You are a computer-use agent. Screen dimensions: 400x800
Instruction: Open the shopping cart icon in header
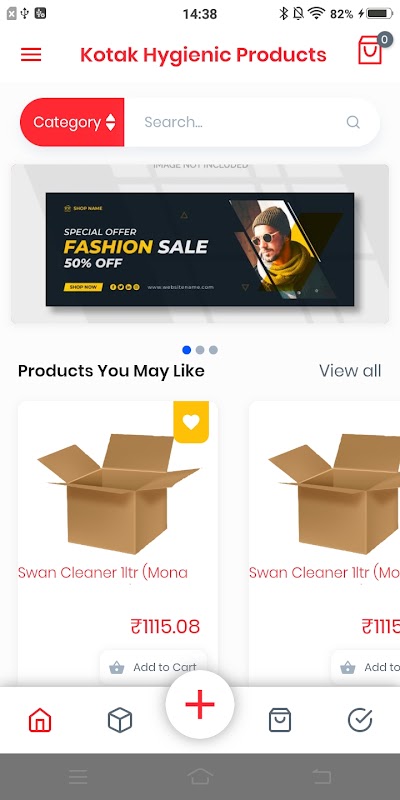(370, 50)
